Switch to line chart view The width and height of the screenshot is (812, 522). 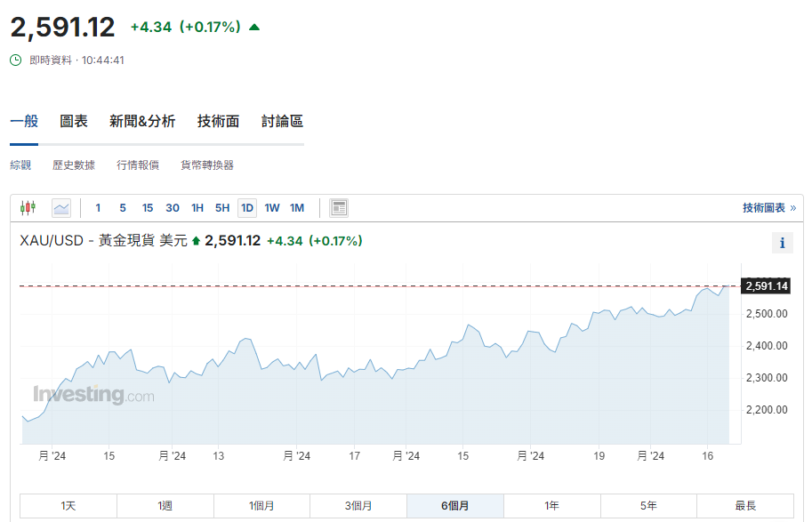(x=60, y=207)
